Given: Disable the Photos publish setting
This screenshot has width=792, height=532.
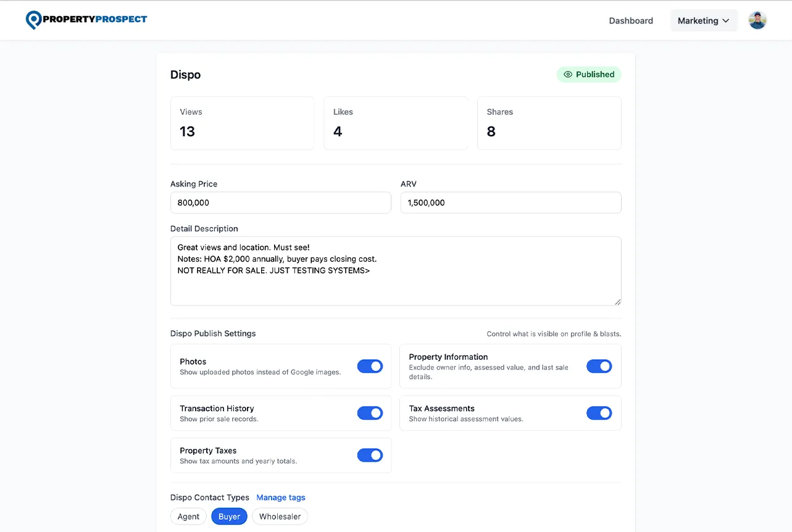Looking at the screenshot, I should (370, 366).
